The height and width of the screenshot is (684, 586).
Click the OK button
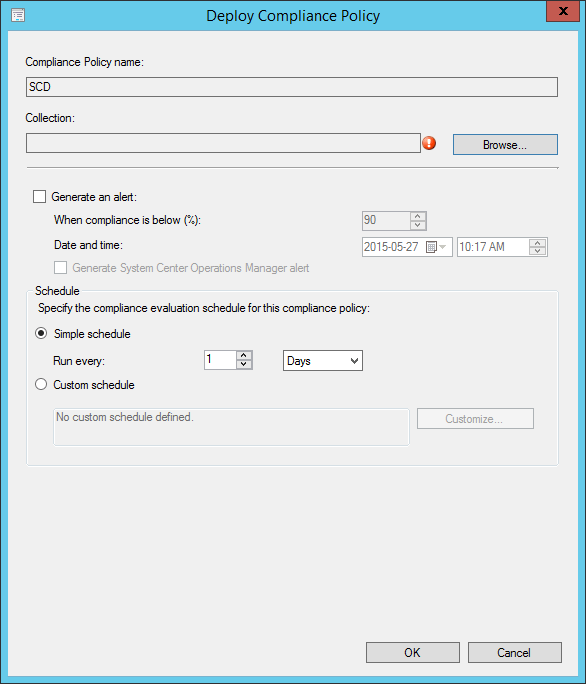pyautogui.click(x=413, y=653)
